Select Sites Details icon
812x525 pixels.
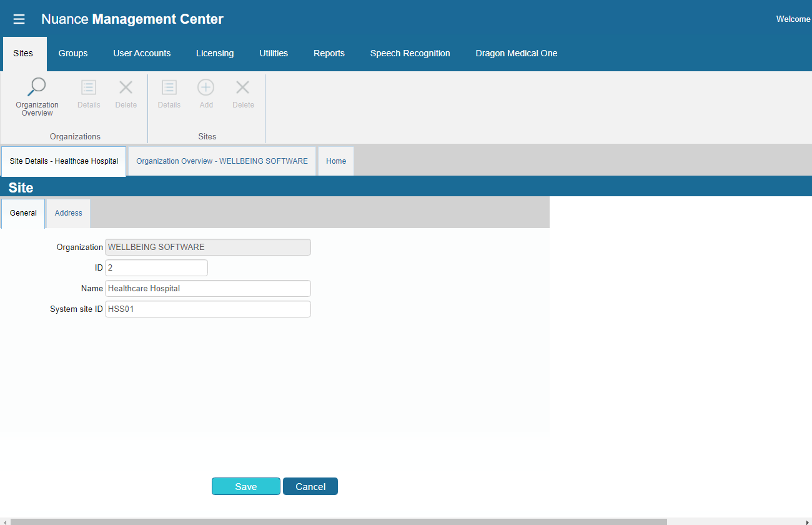pyautogui.click(x=169, y=87)
